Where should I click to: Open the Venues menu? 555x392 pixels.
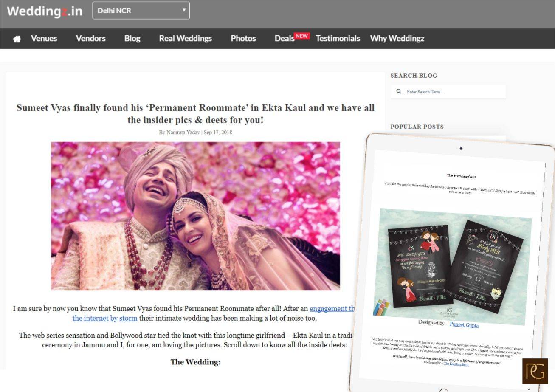[44, 39]
